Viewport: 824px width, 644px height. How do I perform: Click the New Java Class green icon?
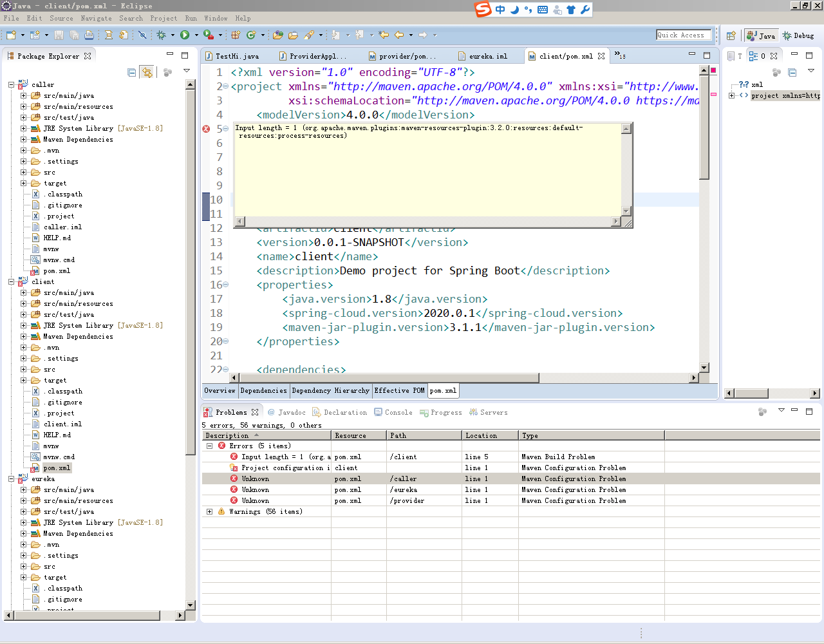point(251,35)
